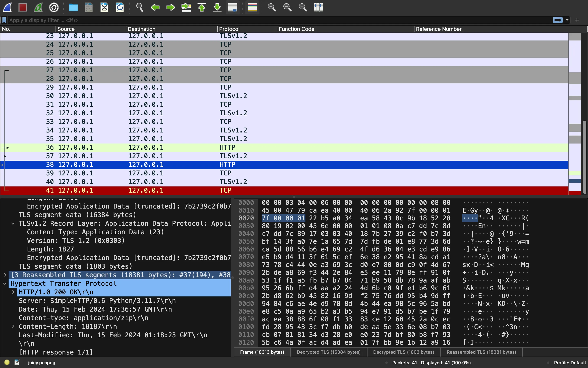Select packet 23 TLSv1.2 row

284,36
